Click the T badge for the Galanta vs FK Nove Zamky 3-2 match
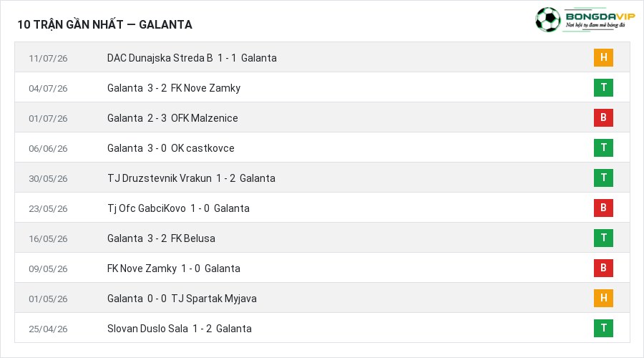 tap(603, 87)
